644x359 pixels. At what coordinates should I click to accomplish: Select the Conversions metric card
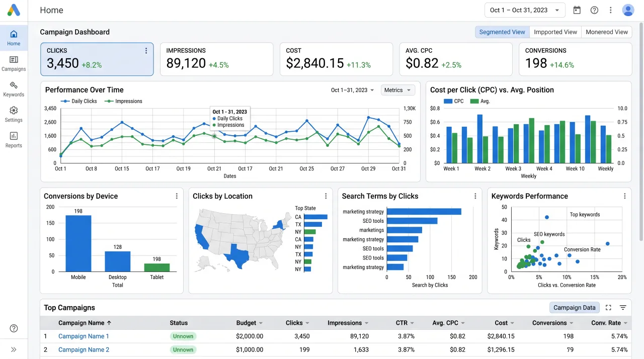[x=576, y=59]
